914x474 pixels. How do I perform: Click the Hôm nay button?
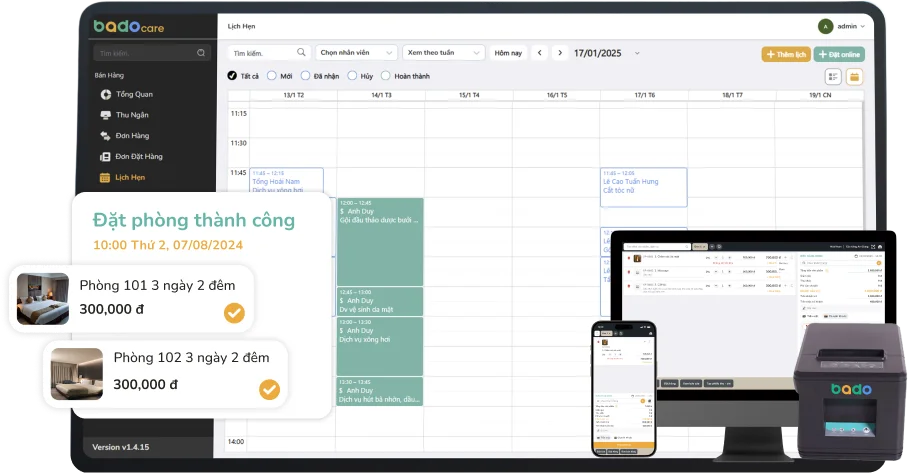[x=508, y=53]
